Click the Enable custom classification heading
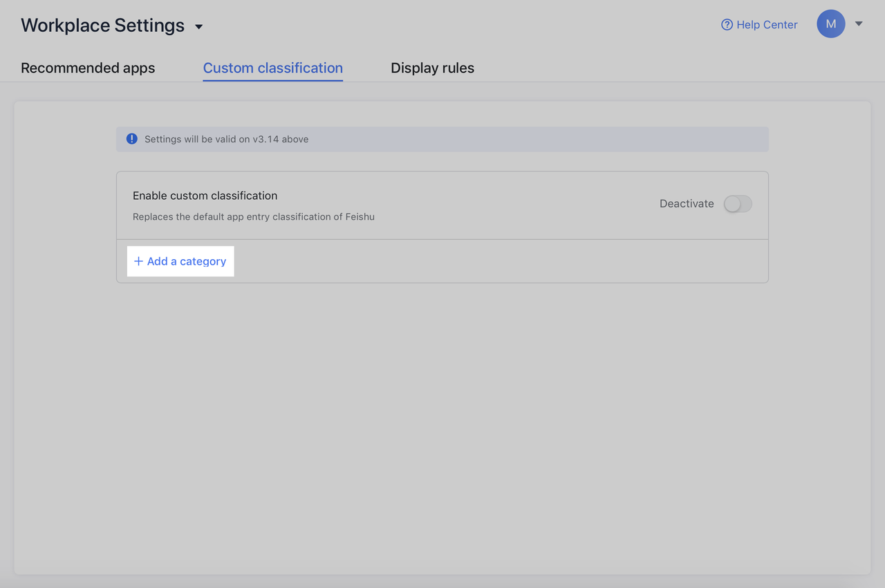This screenshot has width=885, height=588. (205, 196)
